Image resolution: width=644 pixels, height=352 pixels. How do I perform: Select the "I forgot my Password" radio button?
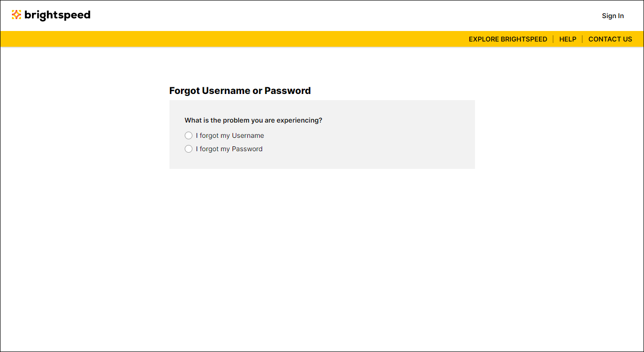(189, 149)
